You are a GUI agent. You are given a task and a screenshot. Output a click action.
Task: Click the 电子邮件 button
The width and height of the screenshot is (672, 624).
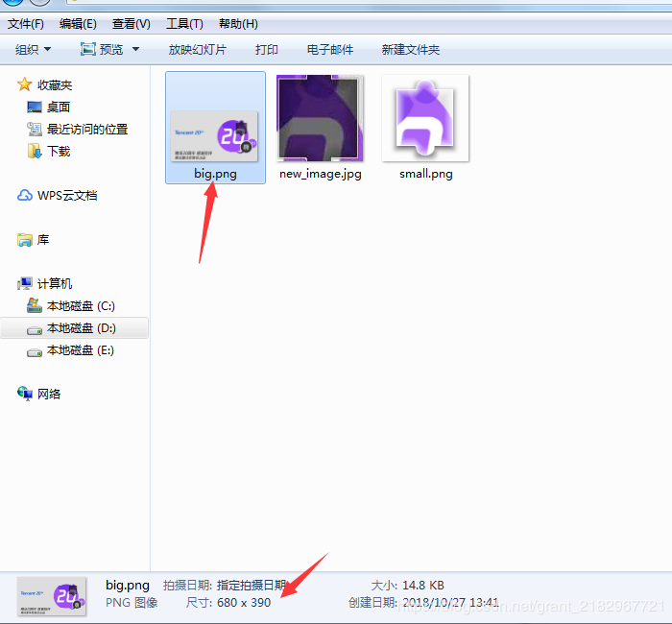point(330,50)
